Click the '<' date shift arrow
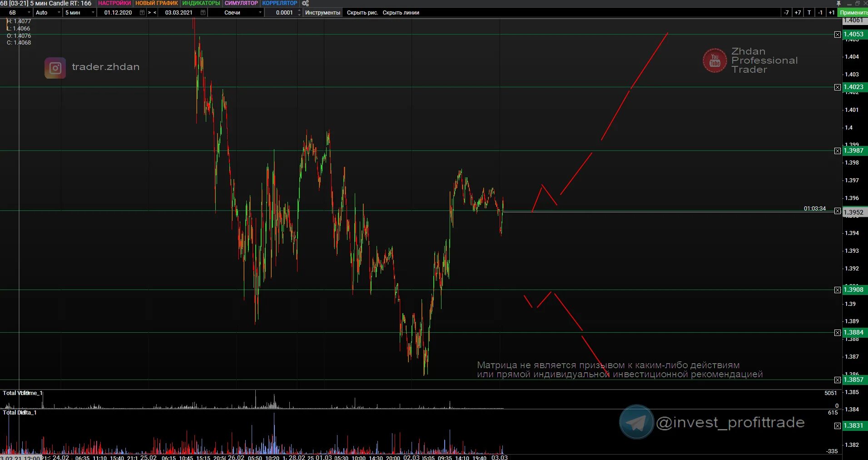The image size is (868, 460). [155, 13]
